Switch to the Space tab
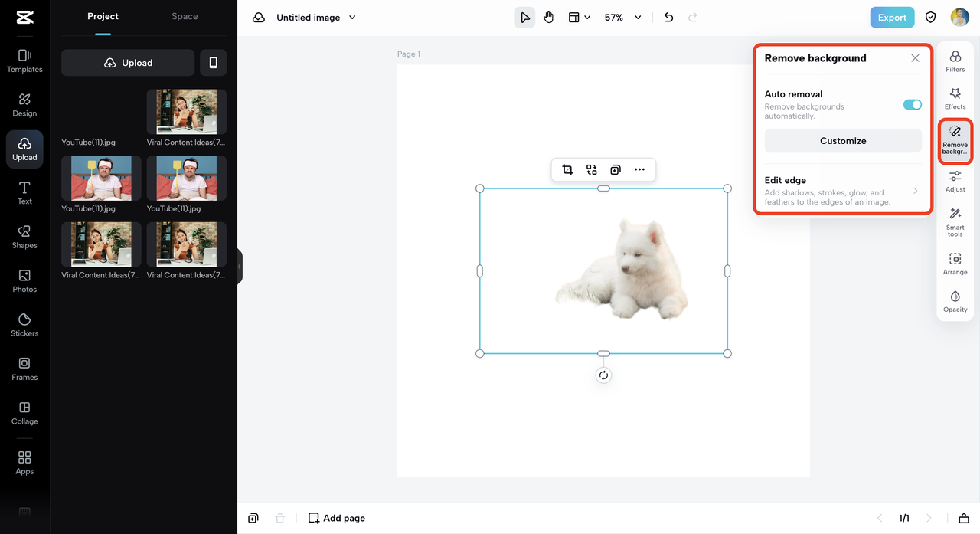The image size is (980, 534). [185, 16]
